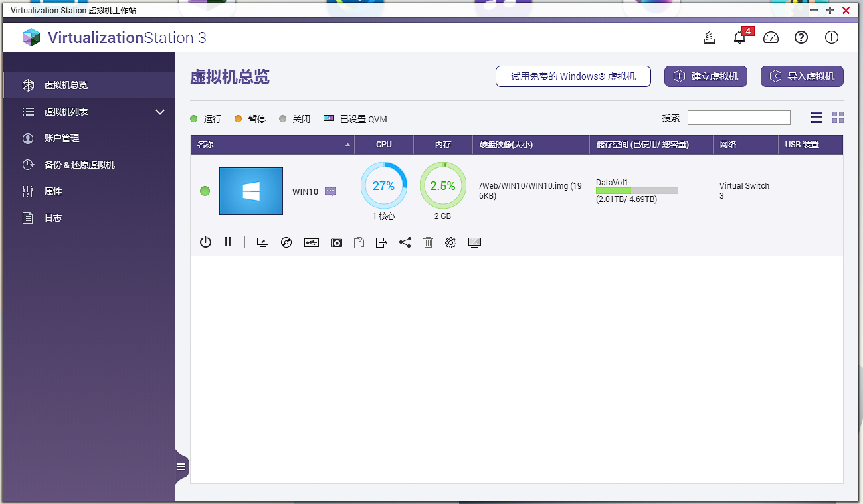
Task: Click the 建立虚拟机 button
Action: tap(706, 76)
